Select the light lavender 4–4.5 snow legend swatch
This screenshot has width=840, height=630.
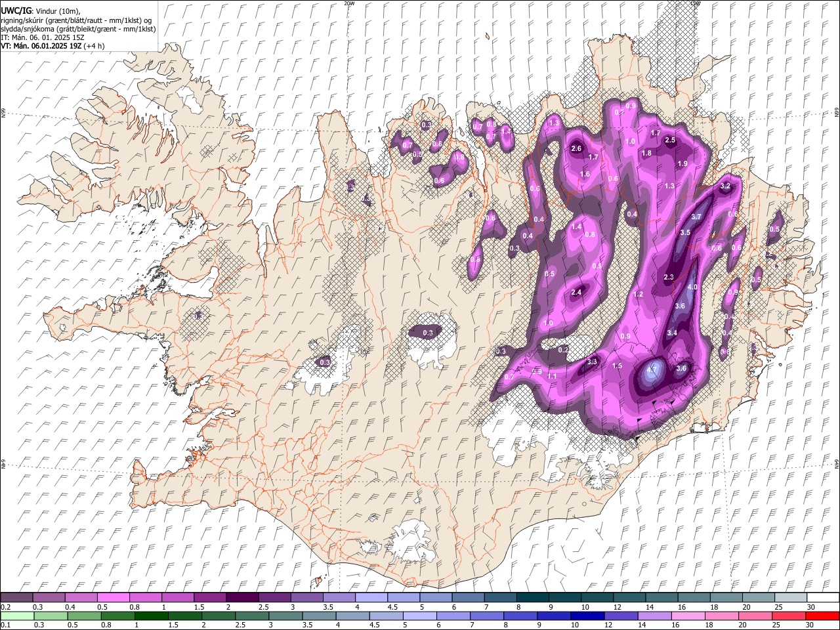371,598
